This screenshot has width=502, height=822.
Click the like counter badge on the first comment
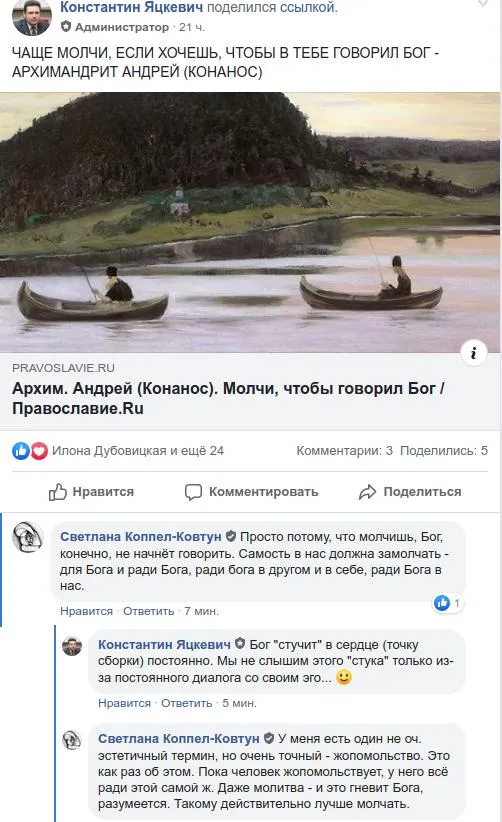pos(447,603)
